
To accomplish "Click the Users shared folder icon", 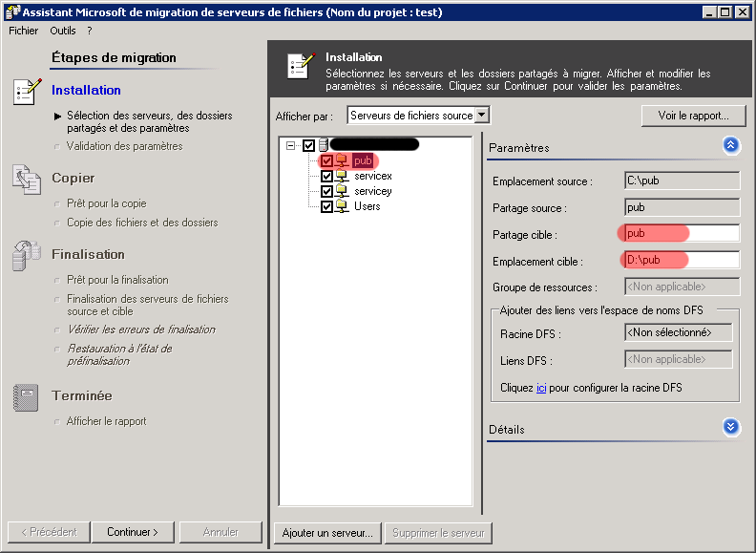I will point(342,206).
